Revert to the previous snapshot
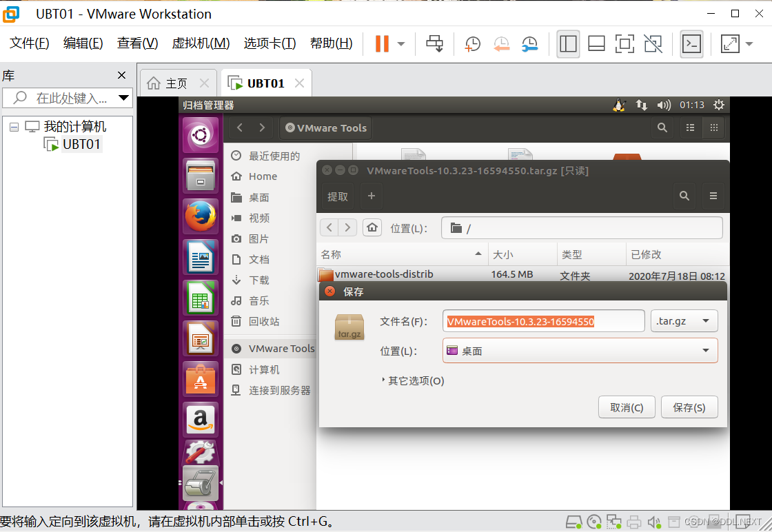Viewport: 772px width, 532px height. [x=501, y=44]
